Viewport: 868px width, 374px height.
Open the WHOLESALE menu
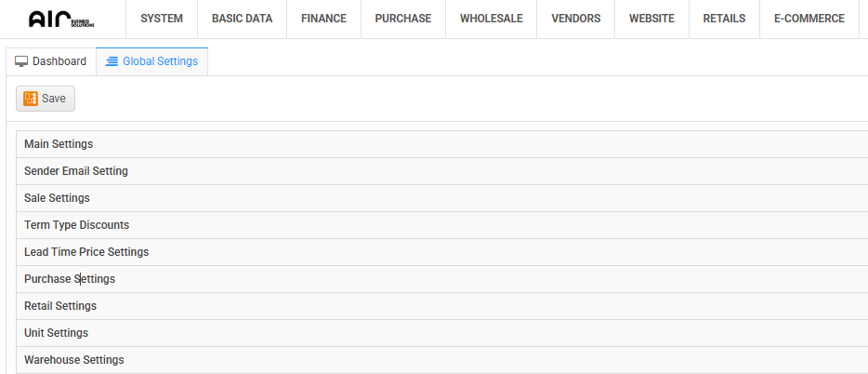pyautogui.click(x=491, y=19)
